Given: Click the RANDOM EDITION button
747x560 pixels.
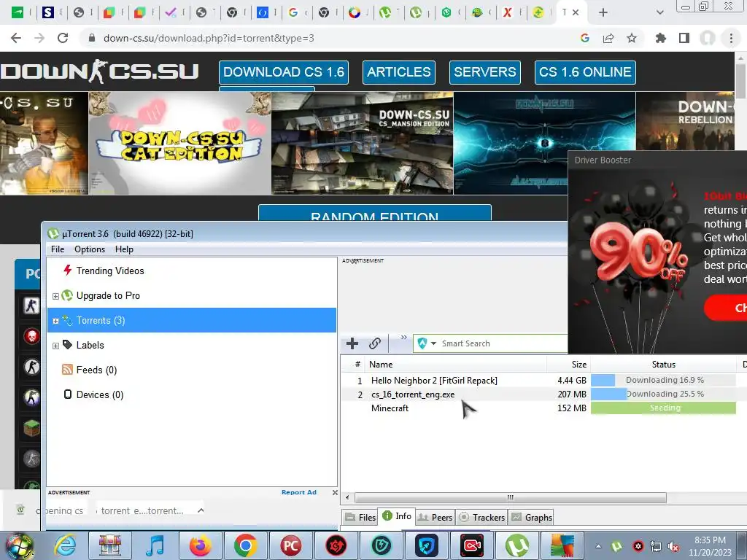Looking at the screenshot, I should point(374,213).
